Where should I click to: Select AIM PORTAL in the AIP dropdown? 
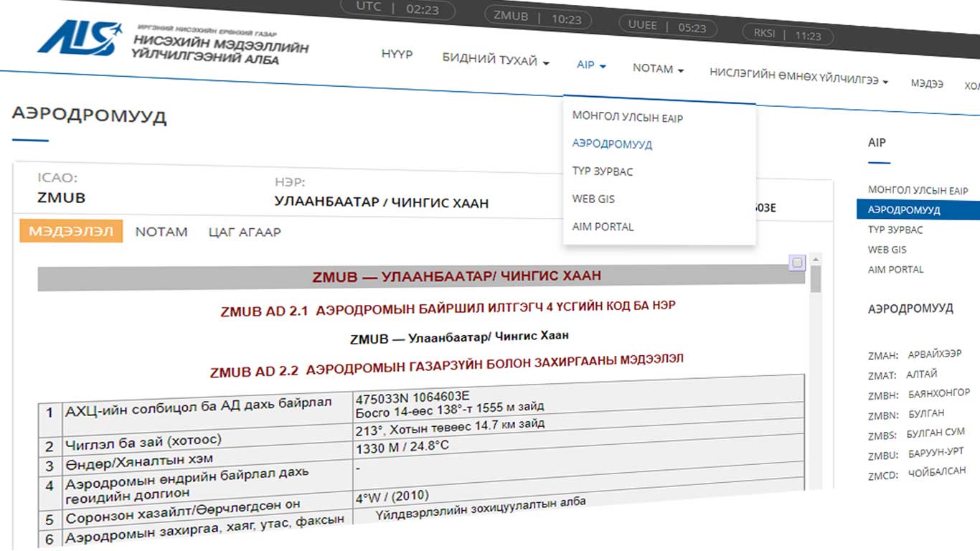603,227
